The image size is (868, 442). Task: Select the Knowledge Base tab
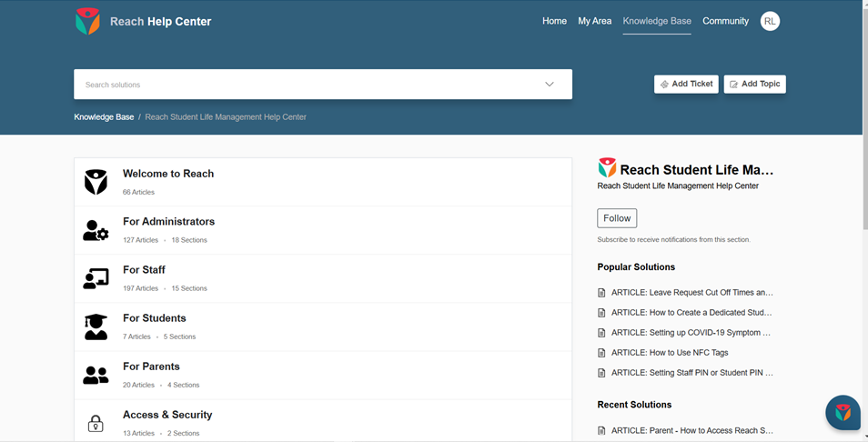(x=657, y=21)
